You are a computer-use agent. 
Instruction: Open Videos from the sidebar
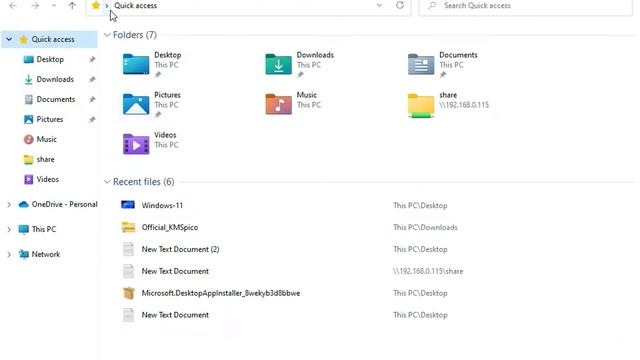(47, 179)
